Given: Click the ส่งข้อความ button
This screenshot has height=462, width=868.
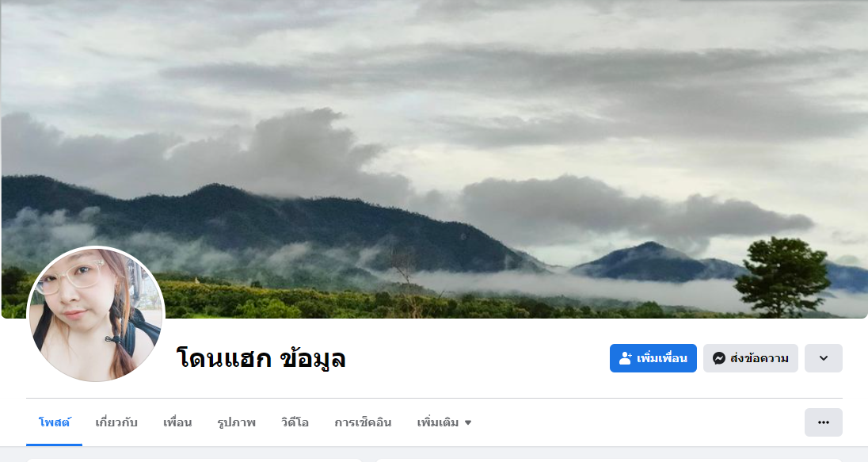Looking at the screenshot, I should 751,358.
